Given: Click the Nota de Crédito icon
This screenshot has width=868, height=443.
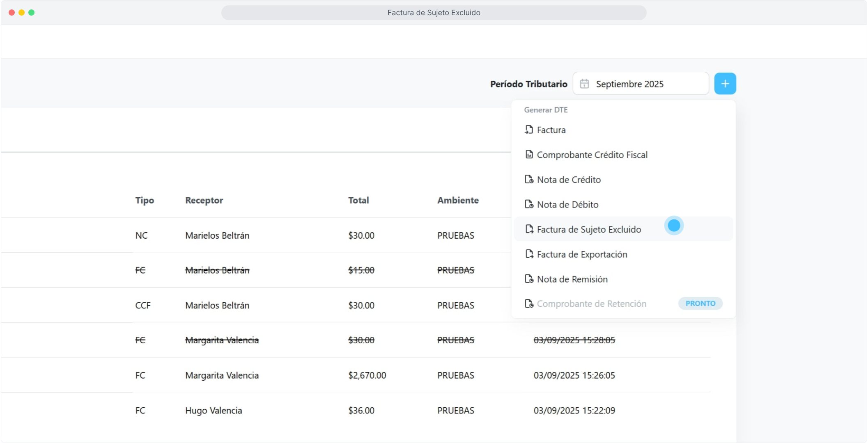Looking at the screenshot, I should [529, 179].
